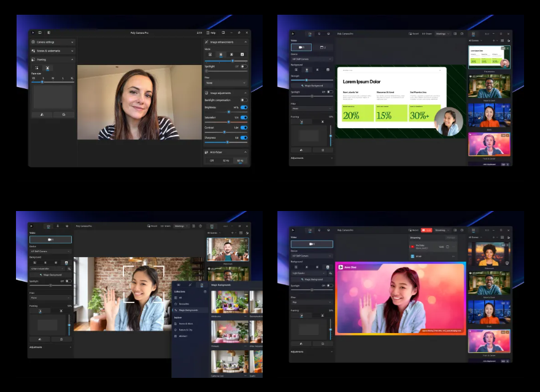Select the first Mode icon in Image enhancements
Image resolution: width=540 pixels, height=392 pixels.
point(209,55)
